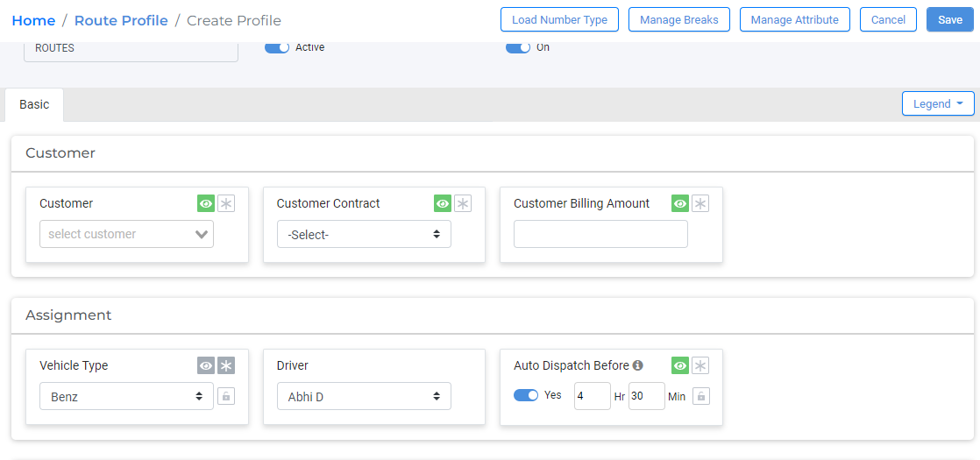Click the asterisk required icon for Customer
The width and height of the screenshot is (980, 460).
[x=226, y=203]
